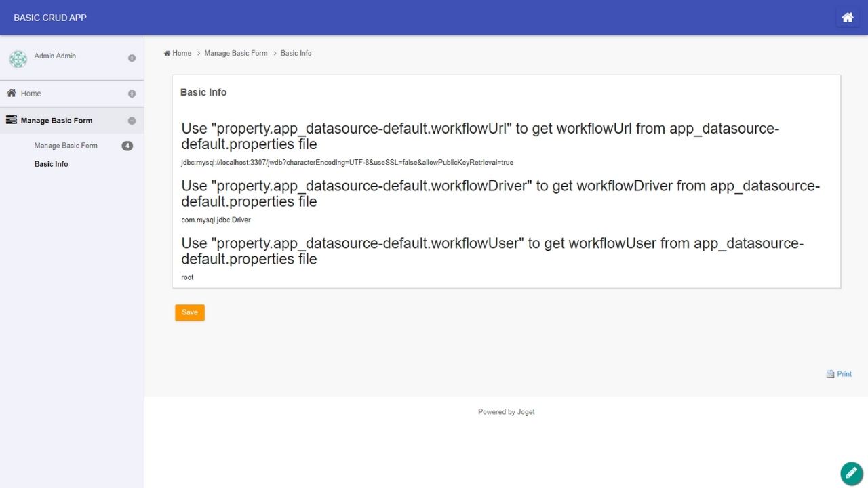Viewport: 868px width, 488px height.
Task: Click the jdbc:mysql workflow URL value
Action: pos(347,163)
